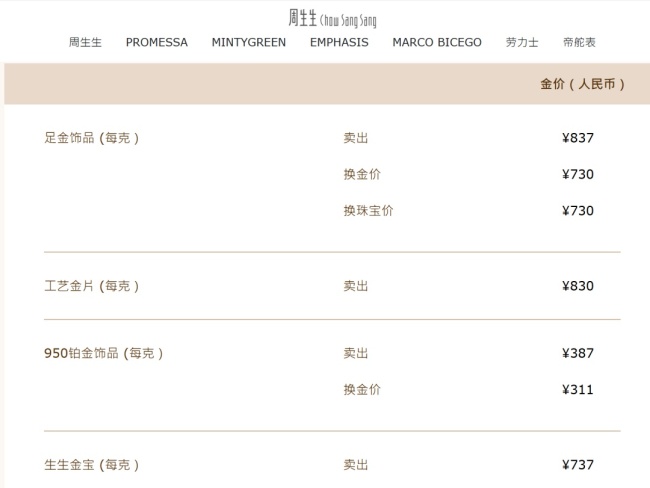Select the ¥830 gold sheet price
The width and height of the screenshot is (650, 488).
[x=578, y=286]
